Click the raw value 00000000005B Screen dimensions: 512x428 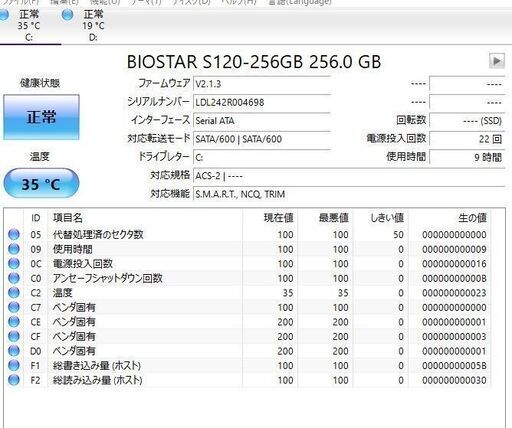pos(454,366)
